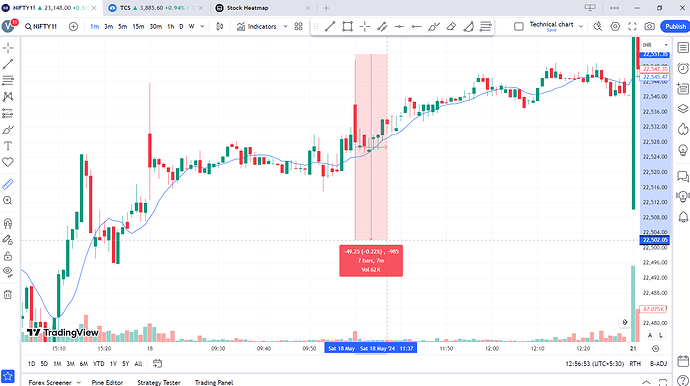Select the 15m timeframe
This screenshot has height=386, width=690.
(x=138, y=26)
